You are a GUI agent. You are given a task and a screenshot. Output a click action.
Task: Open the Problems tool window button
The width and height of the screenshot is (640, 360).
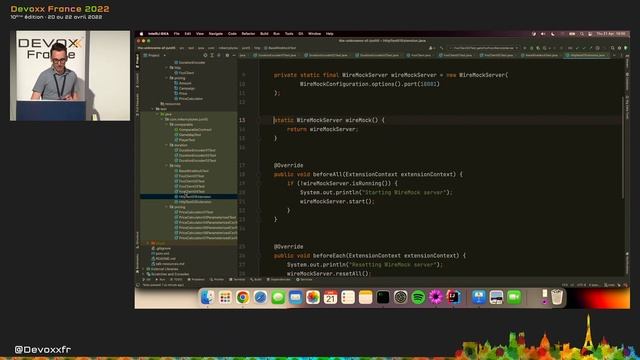(196, 280)
